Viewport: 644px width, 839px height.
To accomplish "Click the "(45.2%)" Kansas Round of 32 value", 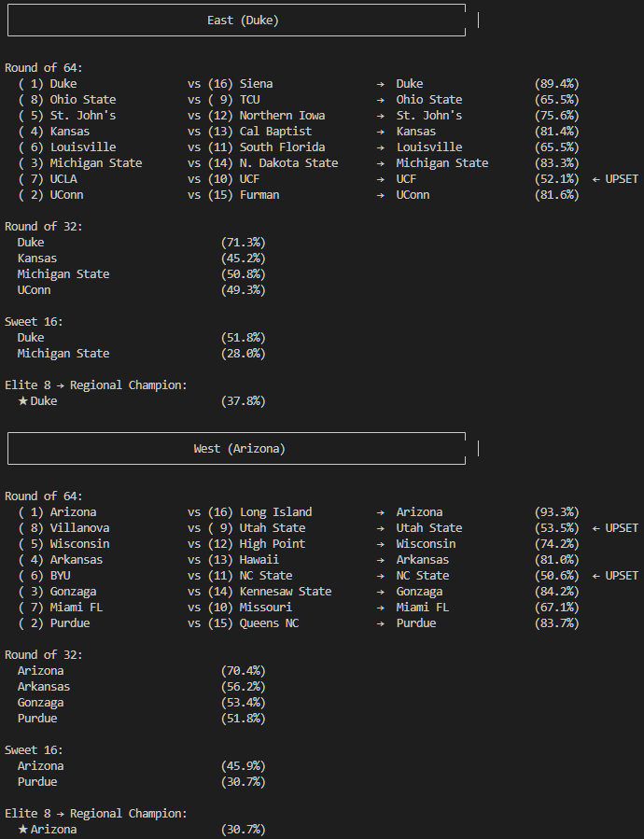I will 243,259.
